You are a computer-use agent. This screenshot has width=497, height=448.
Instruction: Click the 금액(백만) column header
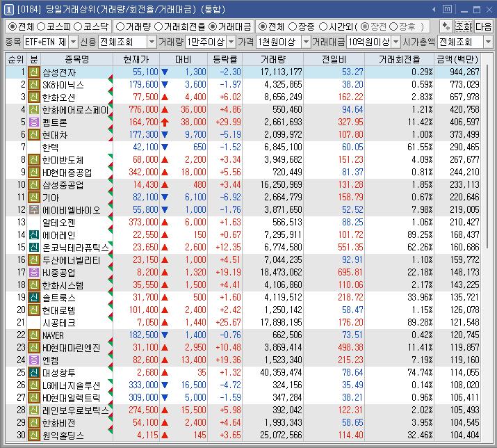pyautogui.click(x=457, y=59)
